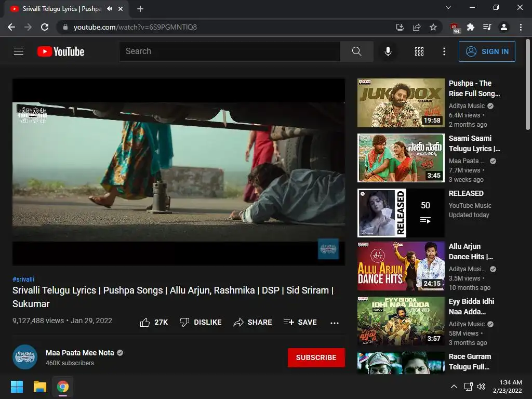Click the address bar URL
Image resolution: width=532 pixels, height=399 pixels.
pyautogui.click(x=135, y=27)
